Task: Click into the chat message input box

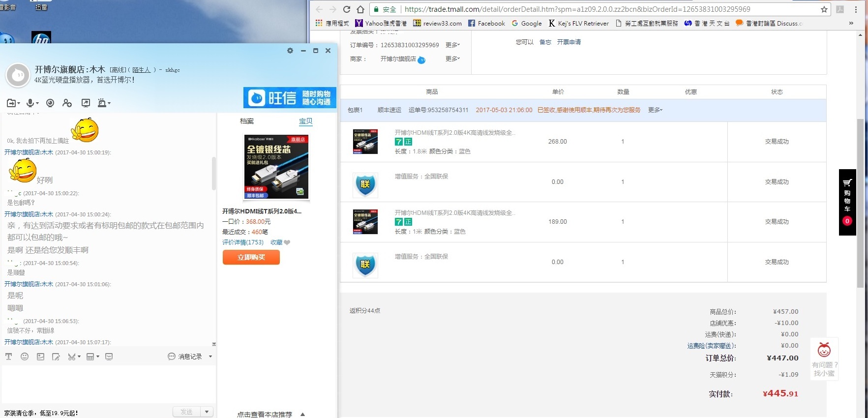Action: click(108, 384)
